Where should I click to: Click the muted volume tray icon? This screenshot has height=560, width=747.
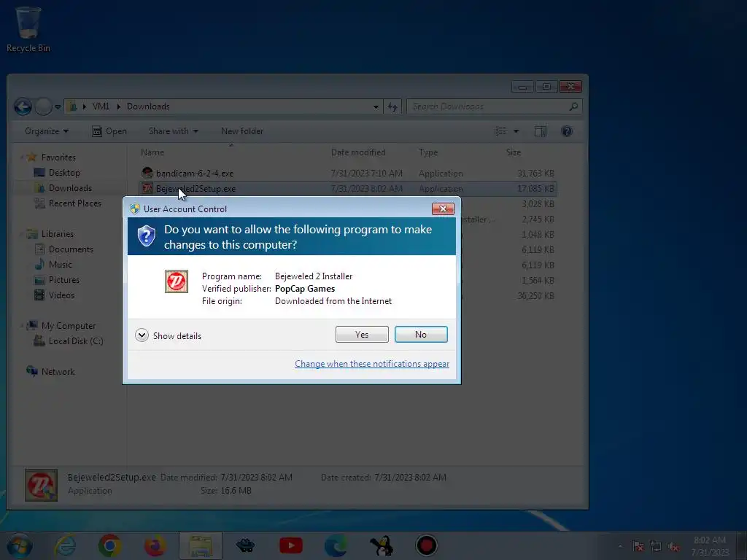(x=673, y=547)
